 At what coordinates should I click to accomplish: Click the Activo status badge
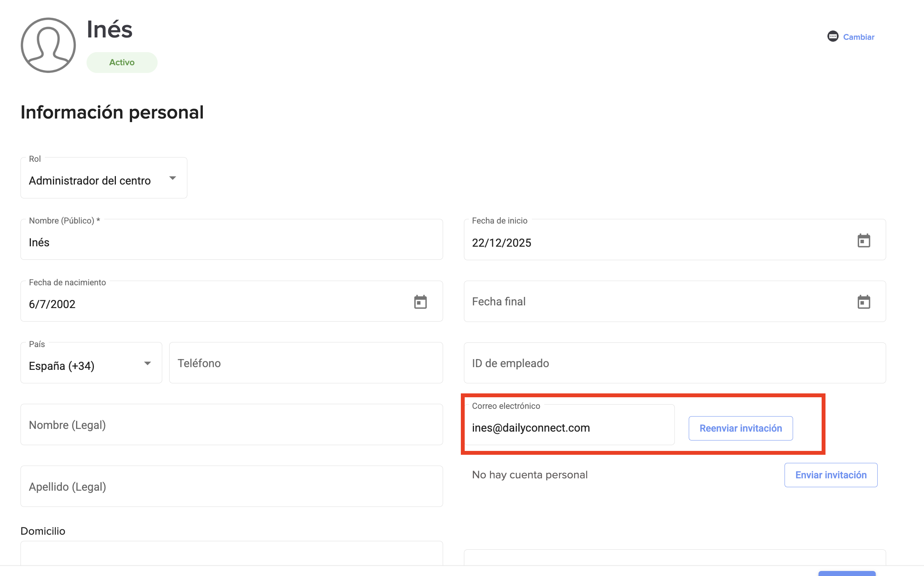[x=122, y=63]
